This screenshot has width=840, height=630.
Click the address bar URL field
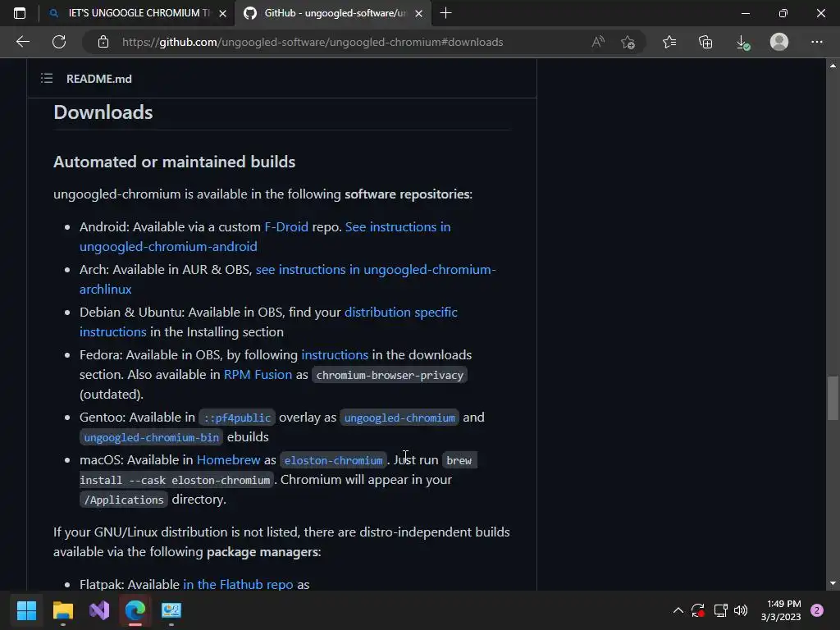(x=313, y=42)
